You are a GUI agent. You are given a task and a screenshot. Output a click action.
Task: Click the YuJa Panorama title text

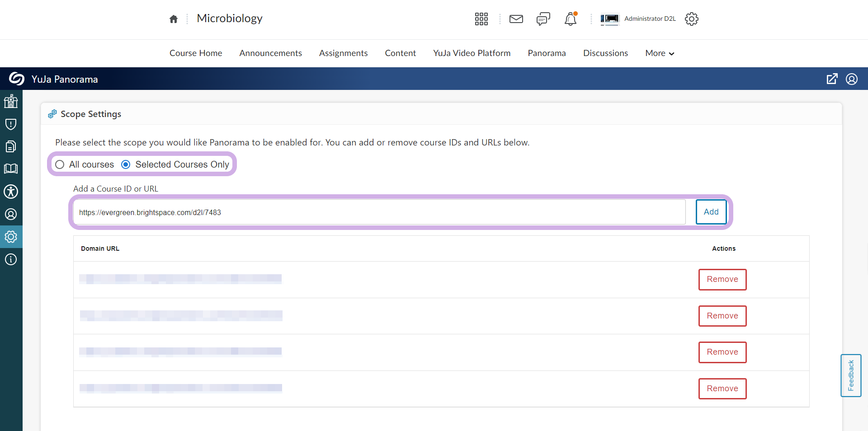(65, 80)
